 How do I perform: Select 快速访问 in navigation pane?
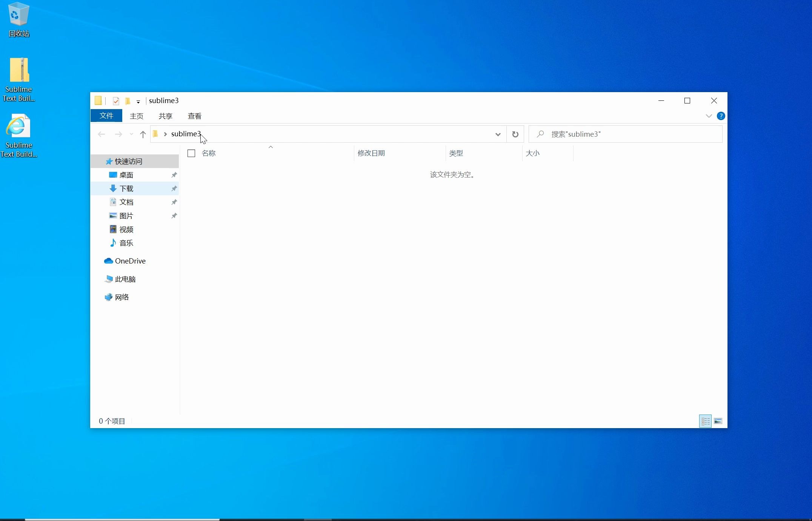tap(135, 161)
